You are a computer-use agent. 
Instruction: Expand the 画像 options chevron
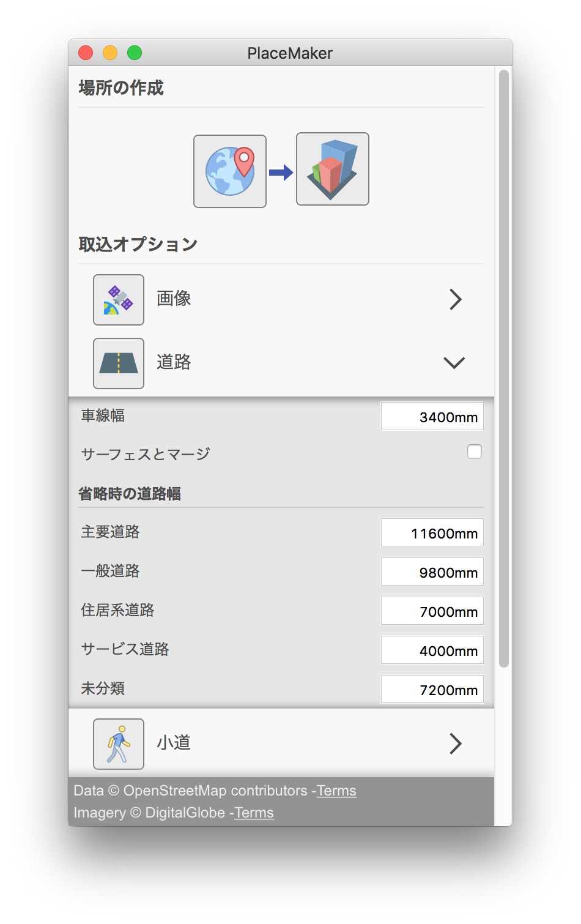455,300
